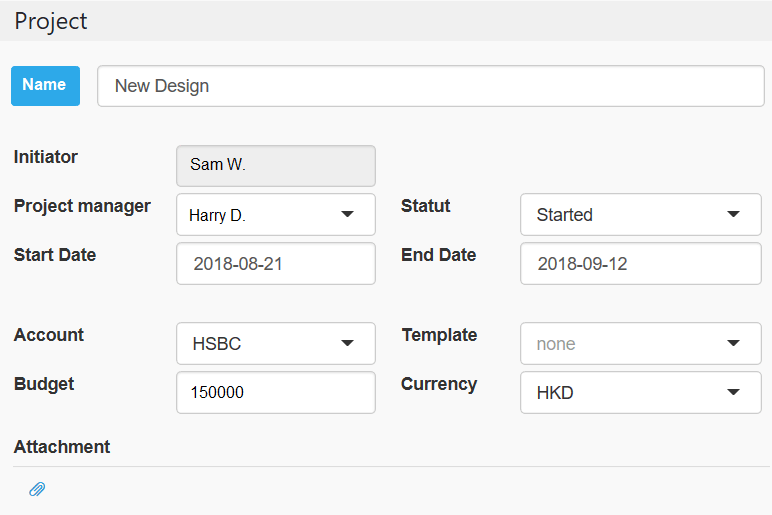
Task: Expand the Statut dropdown showing Started
Action: coord(641,214)
